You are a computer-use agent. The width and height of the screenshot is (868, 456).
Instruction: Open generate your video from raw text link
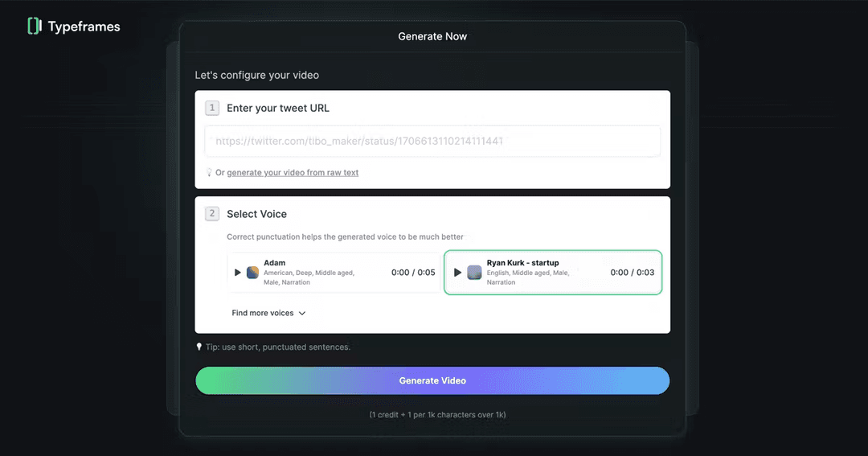(x=293, y=172)
